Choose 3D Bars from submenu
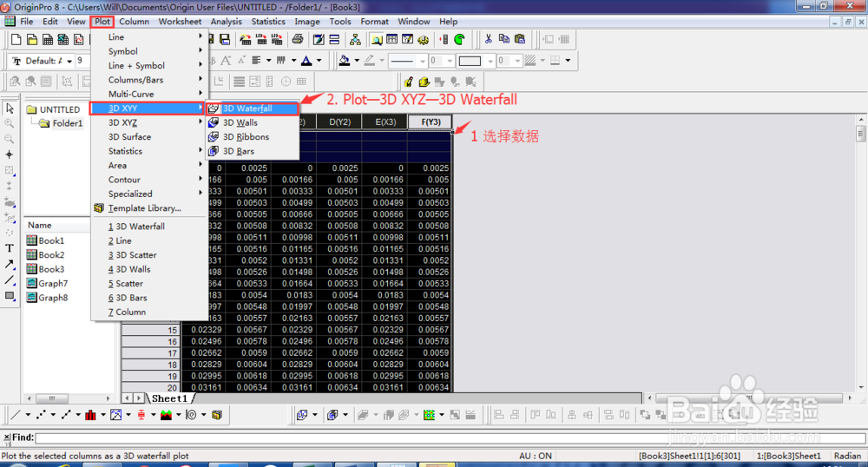This screenshot has width=868, height=467. click(253, 151)
